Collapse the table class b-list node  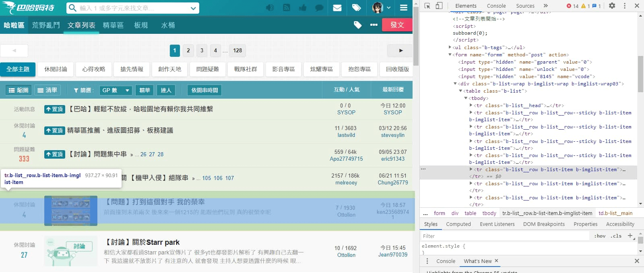point(460,91)
